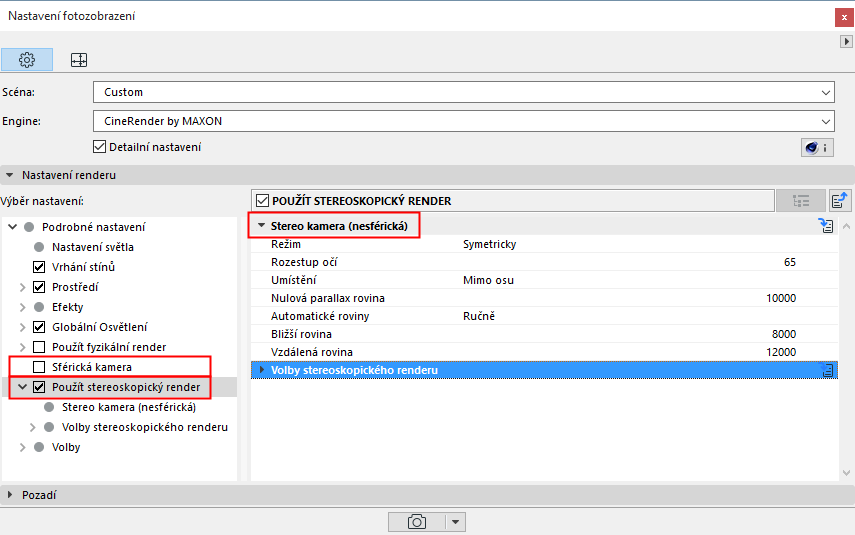Toggle the Globální Osvětlení checkbox
855x535 pixels.
point(39,327)
